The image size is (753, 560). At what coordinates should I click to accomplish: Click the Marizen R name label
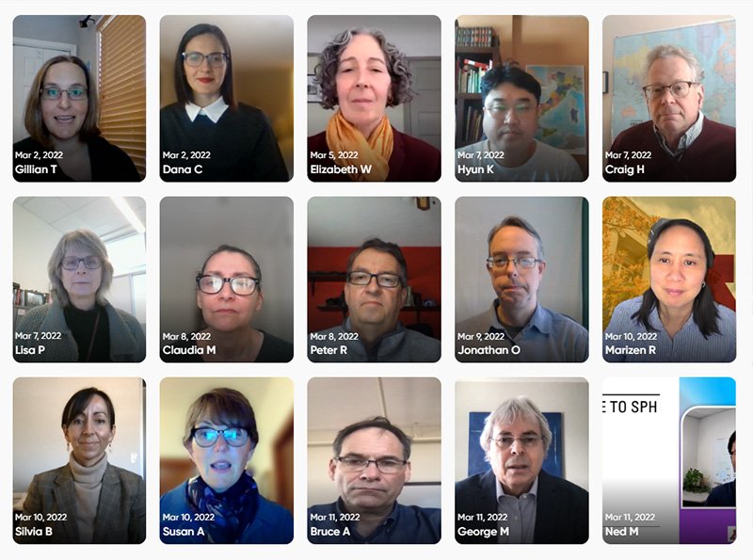tap(630, 350)
